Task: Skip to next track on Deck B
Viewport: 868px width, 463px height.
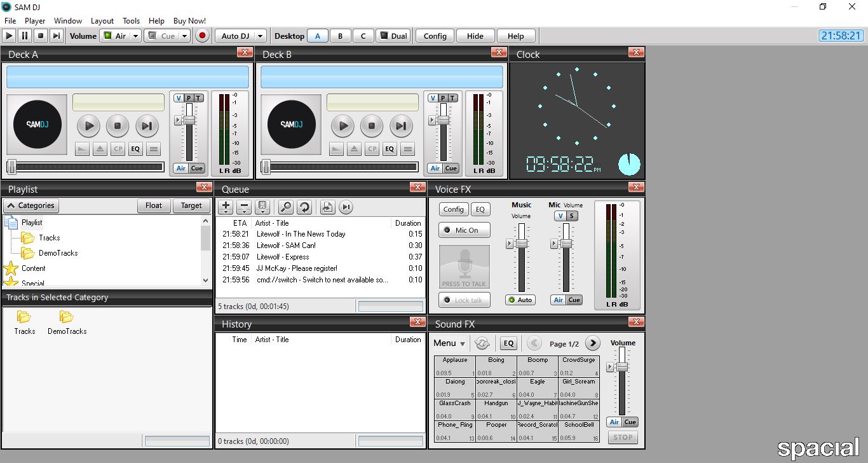Action: [400, 126]
